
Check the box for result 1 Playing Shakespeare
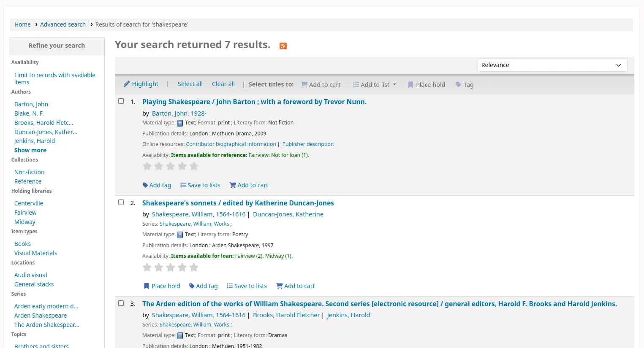click(x=121, y=101)
